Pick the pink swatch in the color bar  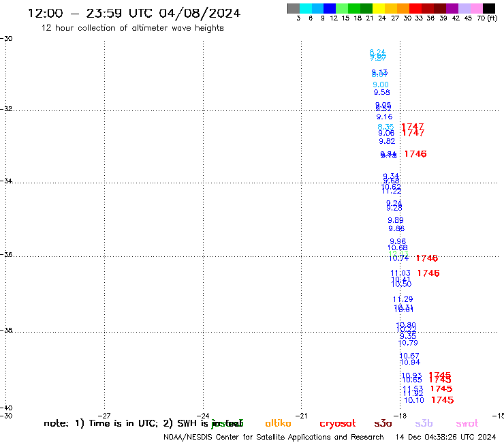476,8
